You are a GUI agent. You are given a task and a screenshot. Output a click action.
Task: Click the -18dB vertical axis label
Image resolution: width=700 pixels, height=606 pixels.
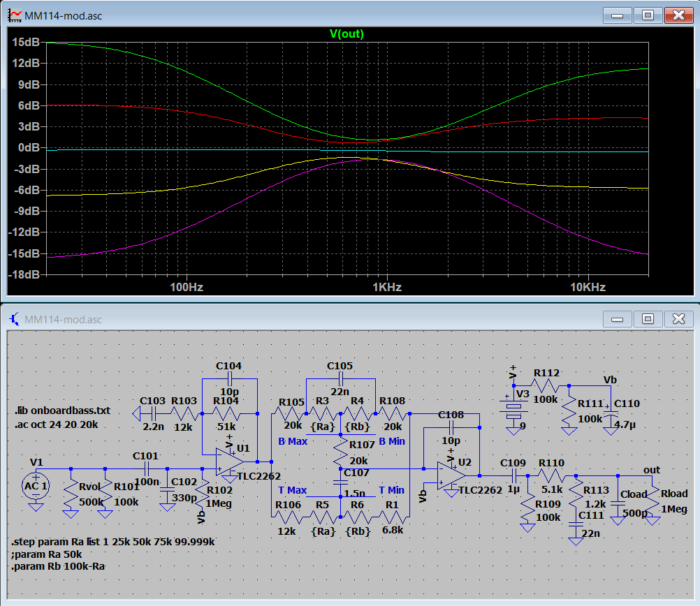point(24,274)
